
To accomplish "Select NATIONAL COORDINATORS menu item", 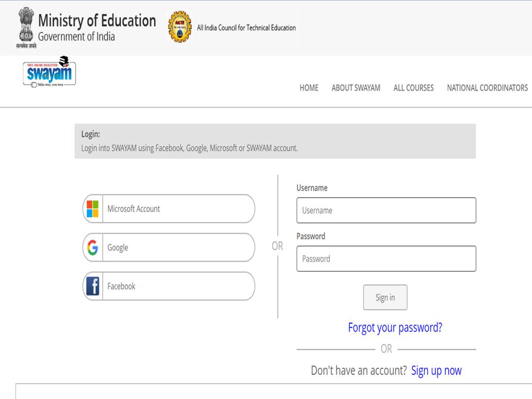I will click(x=487, y=88).
